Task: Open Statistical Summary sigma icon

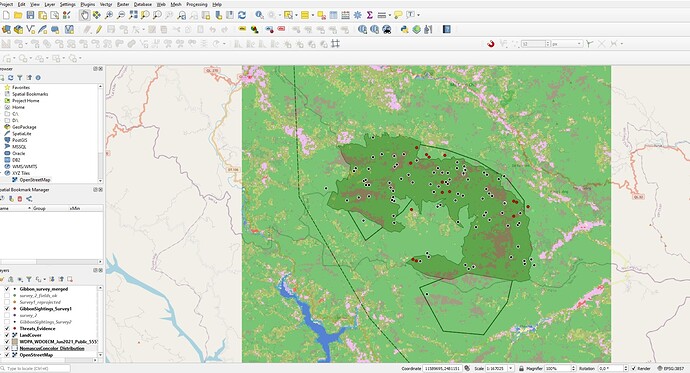Action: click(x=370, y=15)
